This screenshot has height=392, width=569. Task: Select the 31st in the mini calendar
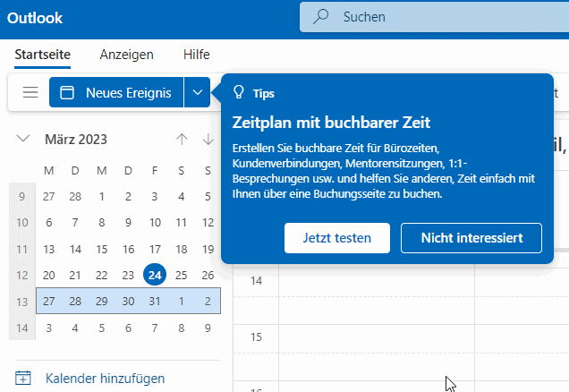pos(155,302)
